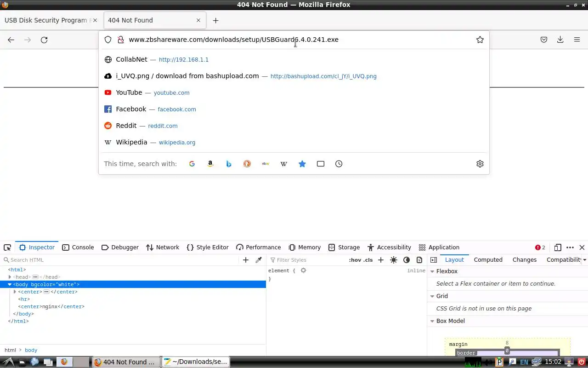Open ~/Downloads taskbar window
This screenshot has height=368, width=588.
pos(196,362)
